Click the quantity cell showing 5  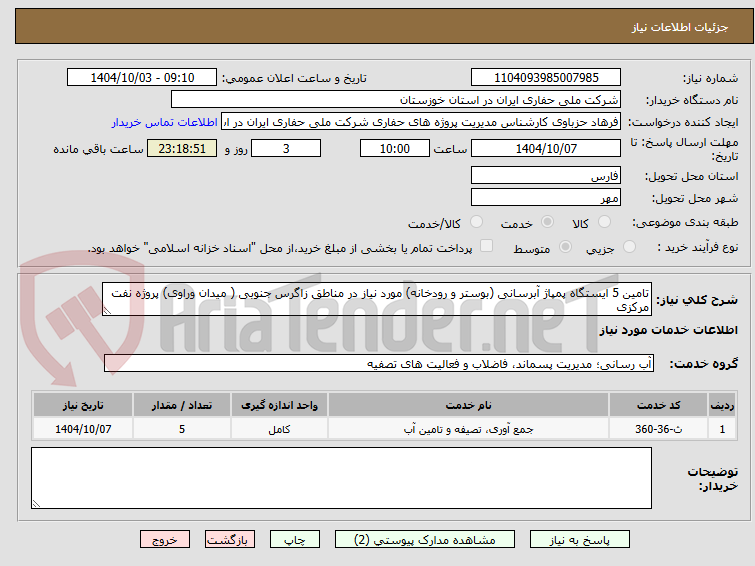pos(182,429)
